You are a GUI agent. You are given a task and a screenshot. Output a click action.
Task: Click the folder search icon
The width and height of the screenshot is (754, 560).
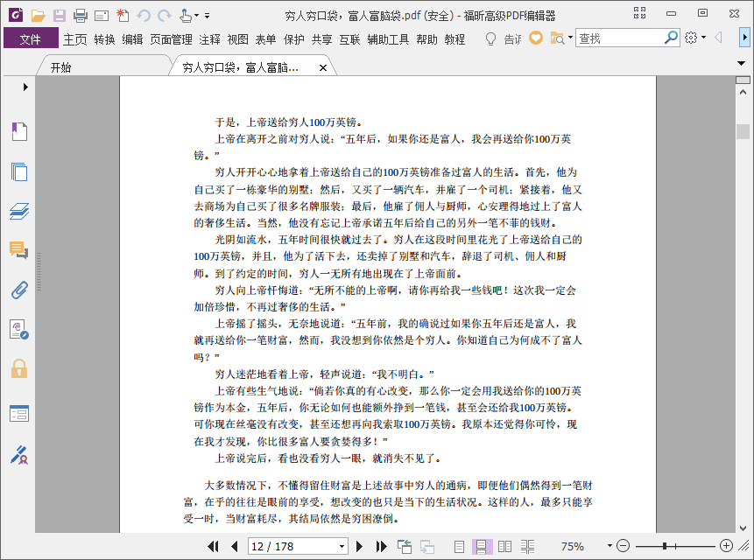coord(557,38)
